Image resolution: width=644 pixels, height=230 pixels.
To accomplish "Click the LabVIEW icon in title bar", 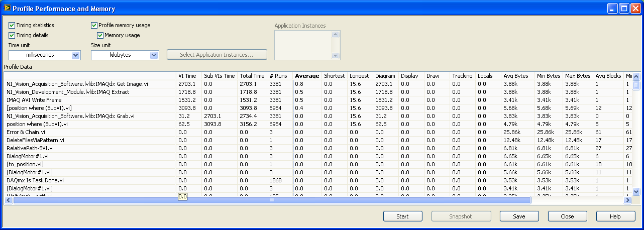I will click(x=7, y=9).
